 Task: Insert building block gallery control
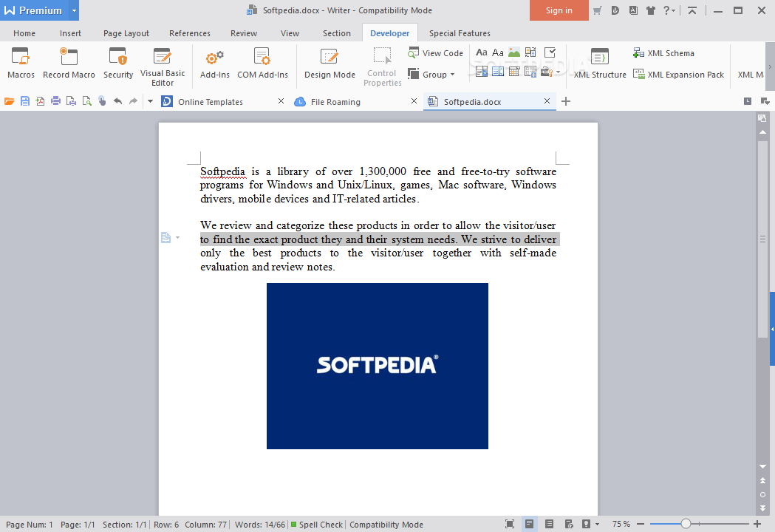pyautogui.click(x=531, y=52)
